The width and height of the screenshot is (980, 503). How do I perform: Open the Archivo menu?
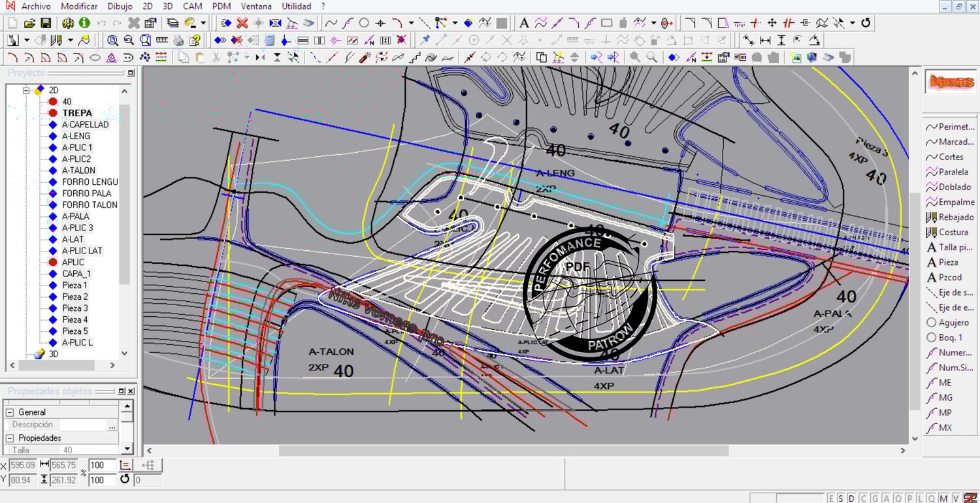coord(36,7)
